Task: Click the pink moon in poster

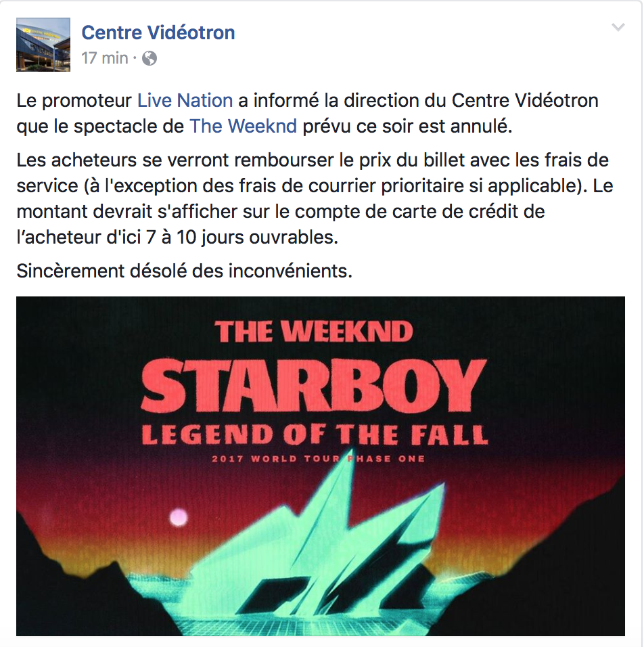Action: point(179,517)
